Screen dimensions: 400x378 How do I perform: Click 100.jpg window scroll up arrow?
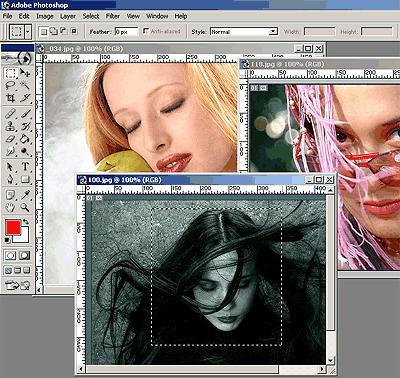(x=330, y=190)
